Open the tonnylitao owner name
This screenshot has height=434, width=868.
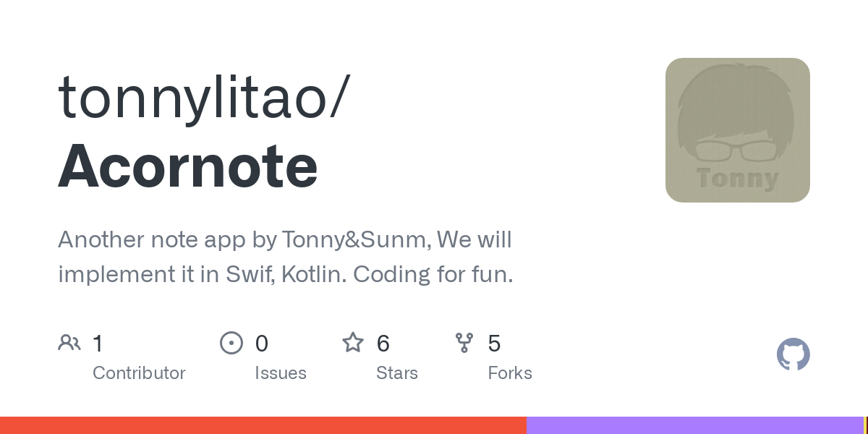click(204, 98)
